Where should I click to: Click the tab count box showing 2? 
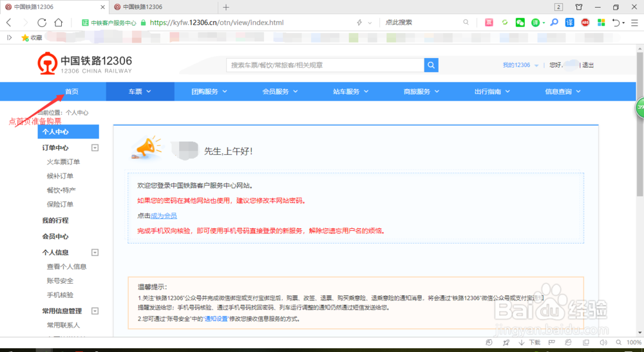(x=558, y=7)
